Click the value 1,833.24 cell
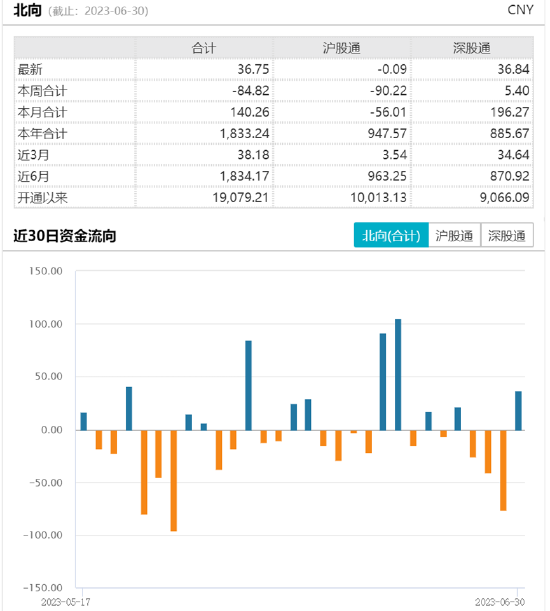550x611 pixels. 245,134
